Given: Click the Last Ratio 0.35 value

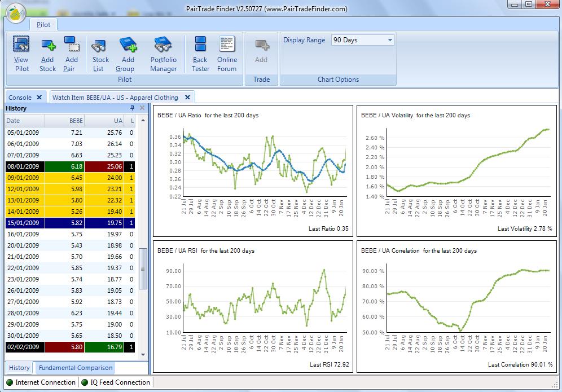Looking at the screenshot, I should pos(328,228).
